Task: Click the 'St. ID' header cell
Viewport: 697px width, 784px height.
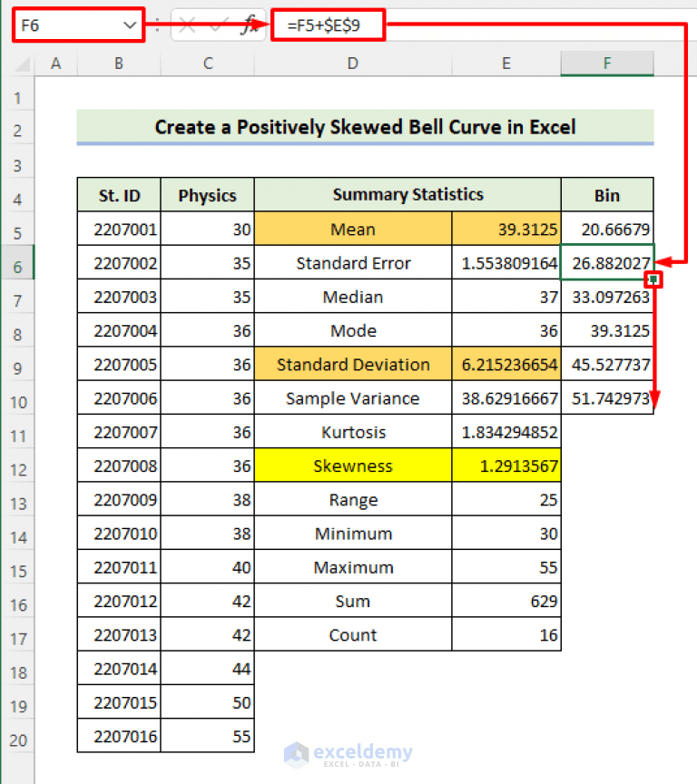Action: coord(119,195)
